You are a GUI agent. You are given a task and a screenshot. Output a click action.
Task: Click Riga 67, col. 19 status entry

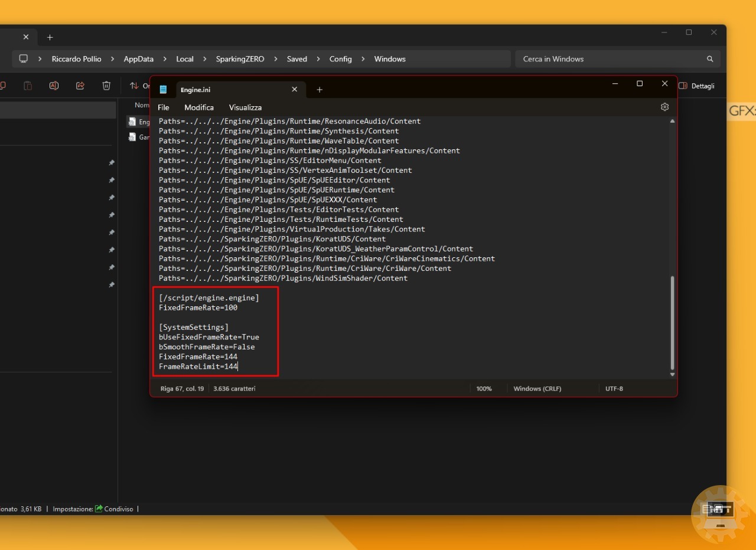click(x=182, y=388)
